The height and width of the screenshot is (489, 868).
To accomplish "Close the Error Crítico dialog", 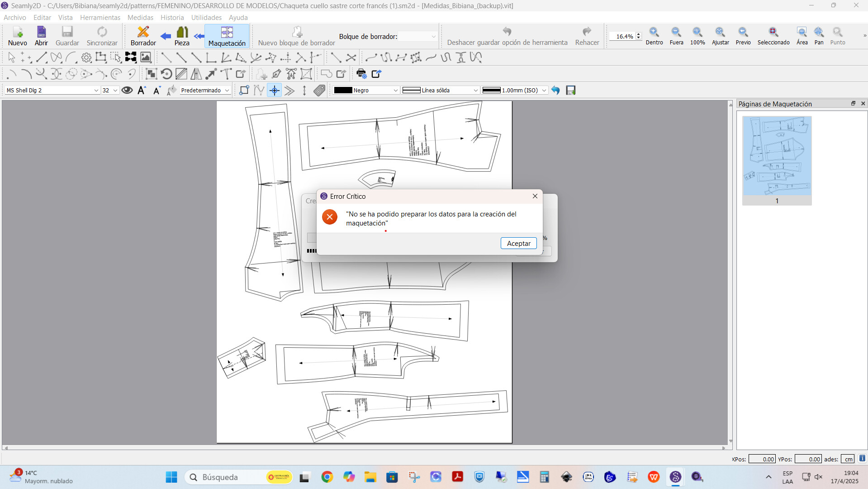I will (535, 196).
